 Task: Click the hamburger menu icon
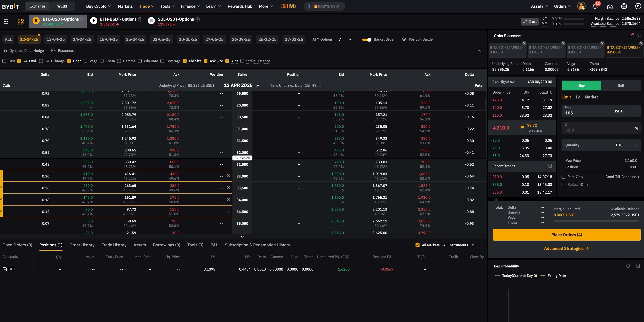click(x=6, y=22)
